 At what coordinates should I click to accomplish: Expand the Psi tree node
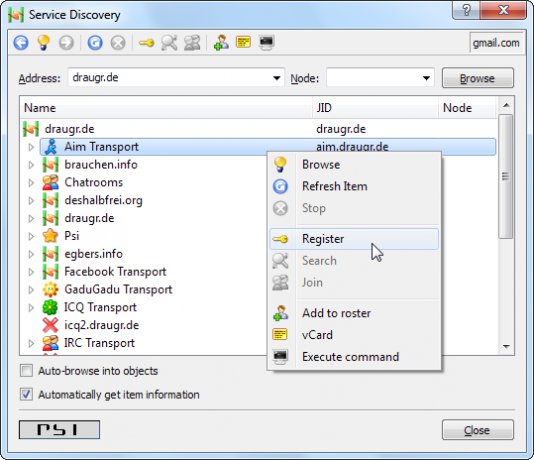[31, 236]
